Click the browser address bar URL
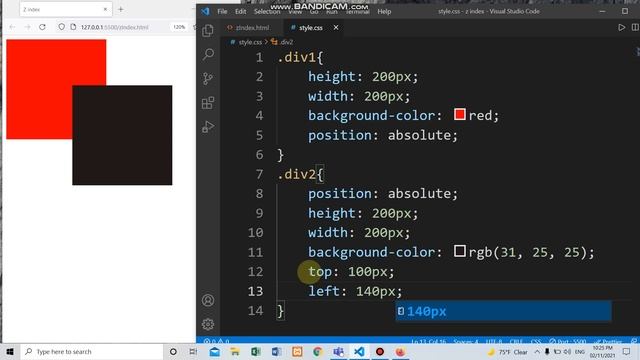640x360 pixels. point(115,27)
